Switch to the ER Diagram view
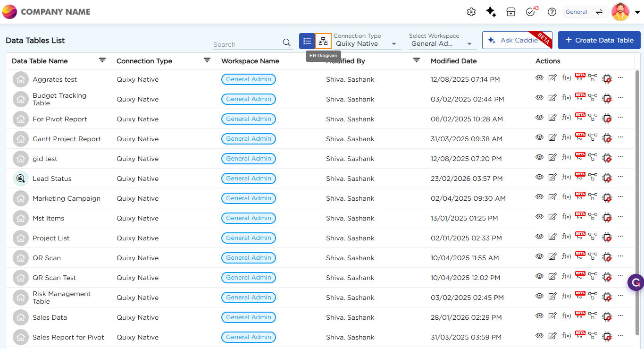The image size is (644, 349). pos(323,41)
